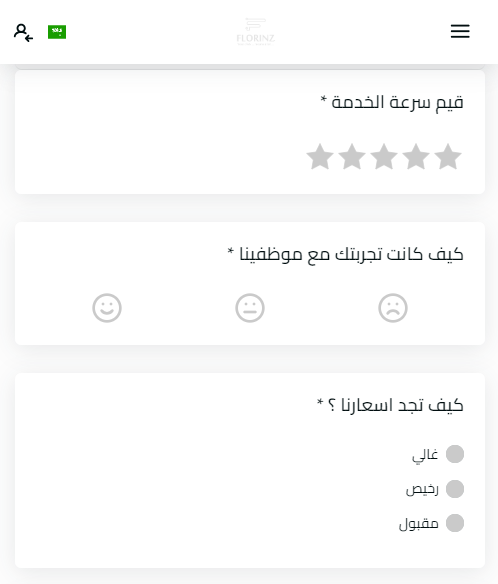The height and width of the screenshot is (584, 498).
Task: Choose the neutral face for staff experience
Action: pos(250,308)
